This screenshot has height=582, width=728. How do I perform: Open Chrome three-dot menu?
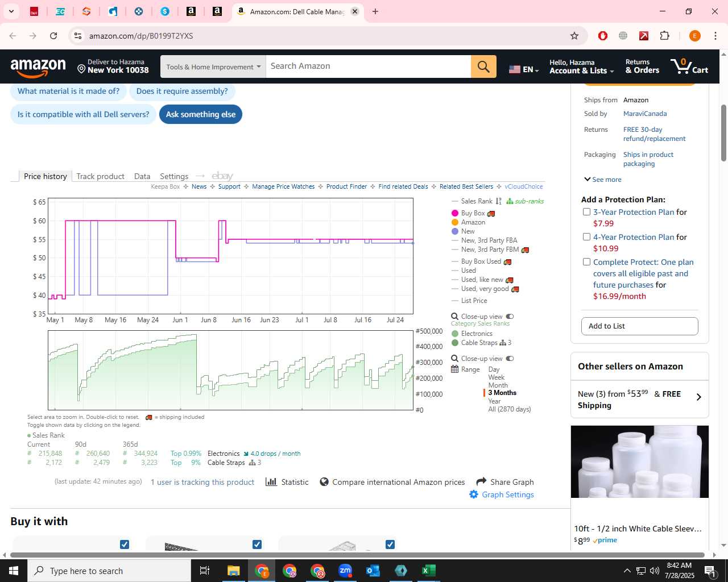click(x=715, y=36)
